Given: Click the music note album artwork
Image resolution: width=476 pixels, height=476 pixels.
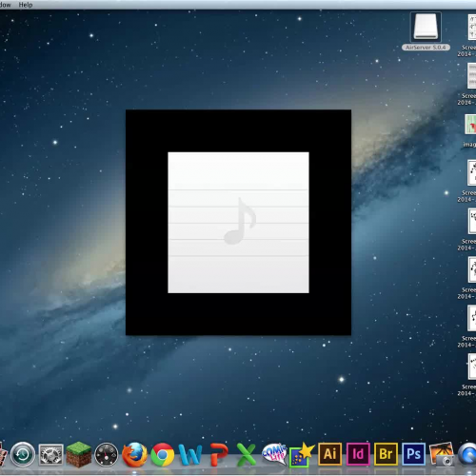Looking at the screenshot, I should tap(238, 223).
